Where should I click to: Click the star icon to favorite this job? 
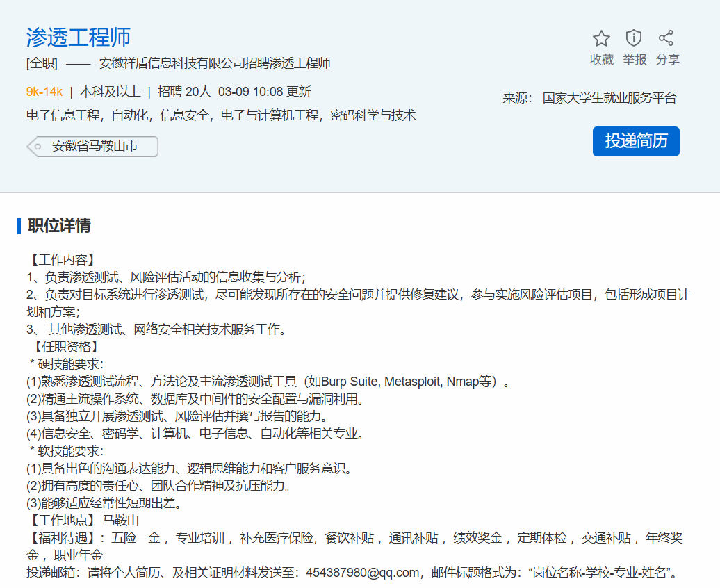click(601, 38)
